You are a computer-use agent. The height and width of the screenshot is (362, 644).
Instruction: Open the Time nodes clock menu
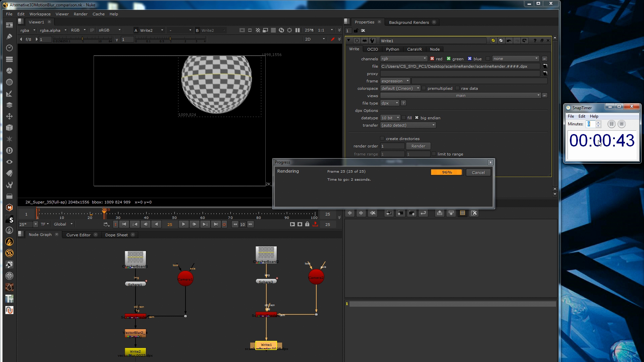(9, 48)
